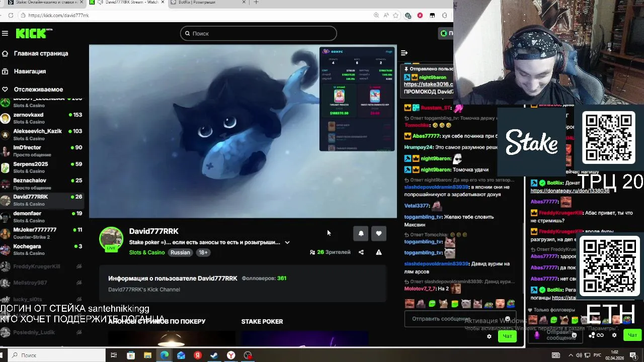This screenshot has height=362, width=644.
Task: Click the address bar URL
Action: point(58,16)
